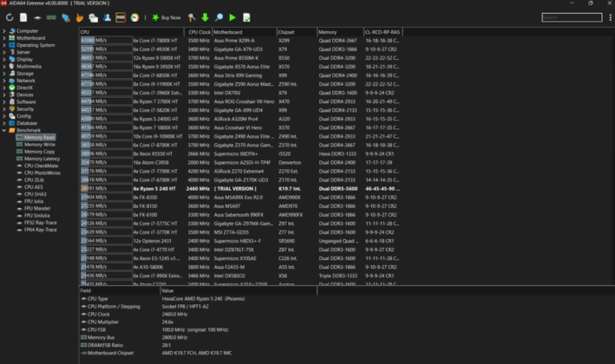Screen dimensions: 615x364
Task: Select Devices in the tree
Action: coord(24,94)
